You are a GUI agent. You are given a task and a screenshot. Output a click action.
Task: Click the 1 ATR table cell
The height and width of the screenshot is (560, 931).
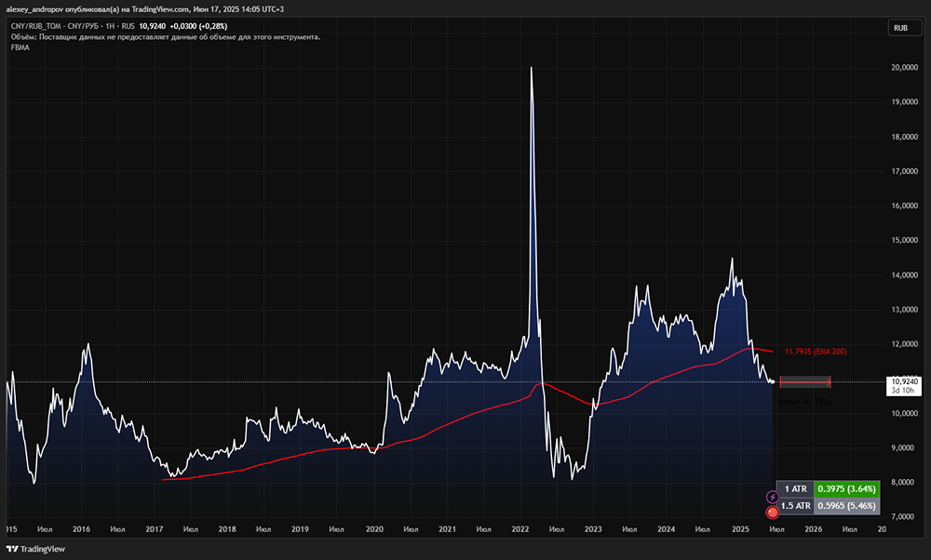[x=795, y=488]
